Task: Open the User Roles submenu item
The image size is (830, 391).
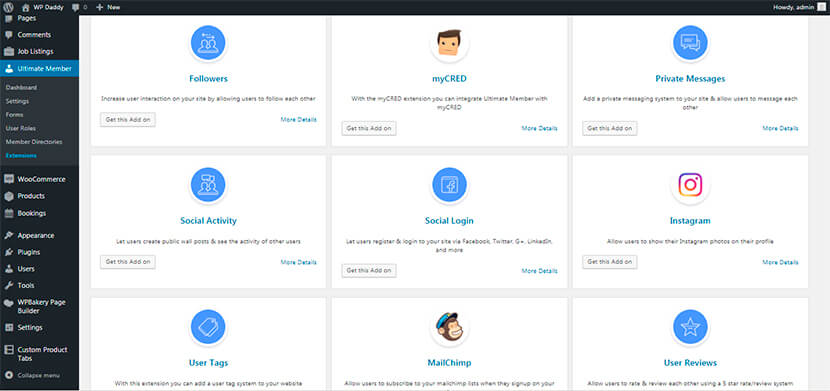Action: [x=21, y=128]
